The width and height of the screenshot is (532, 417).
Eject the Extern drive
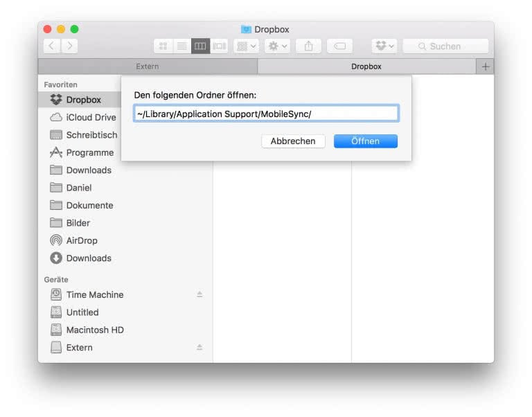pyautogui.click(x=199, y=347)
